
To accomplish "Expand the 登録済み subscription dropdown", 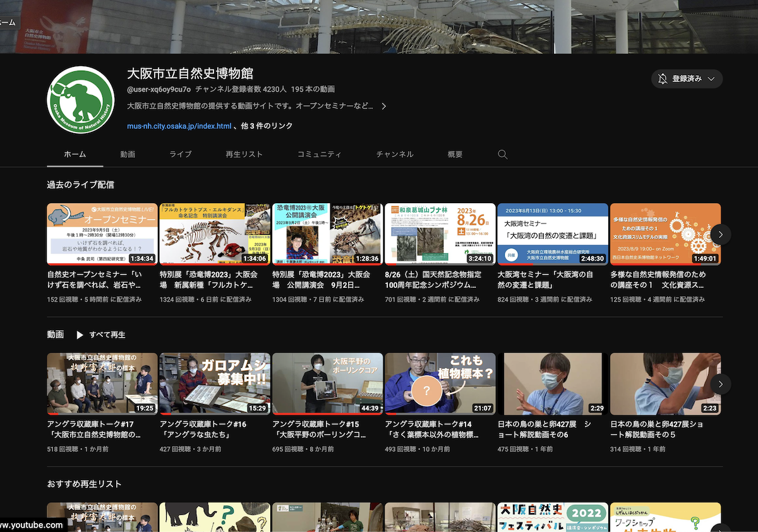I will 711,79.
